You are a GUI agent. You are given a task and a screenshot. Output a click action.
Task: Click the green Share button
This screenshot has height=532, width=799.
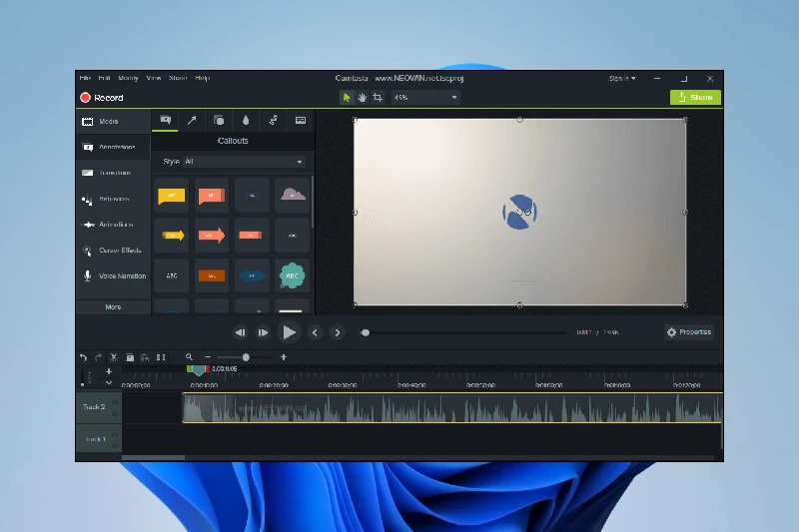(x=695, y=97)
